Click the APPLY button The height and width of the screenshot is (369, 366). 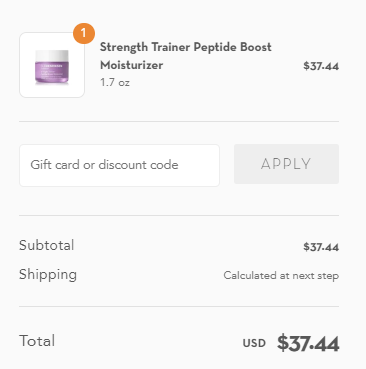pos(286,164)
